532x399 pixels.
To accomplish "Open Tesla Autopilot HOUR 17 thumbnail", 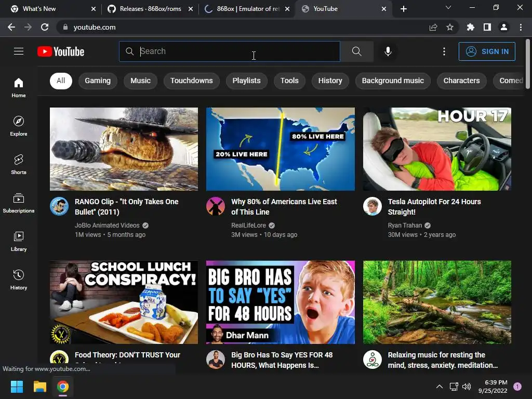I will click(437, 149).
